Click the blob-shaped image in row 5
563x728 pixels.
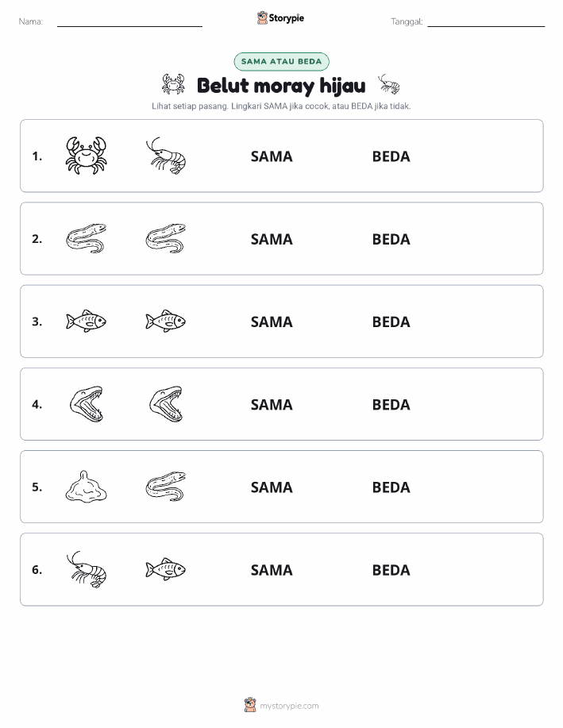point(86,487)
